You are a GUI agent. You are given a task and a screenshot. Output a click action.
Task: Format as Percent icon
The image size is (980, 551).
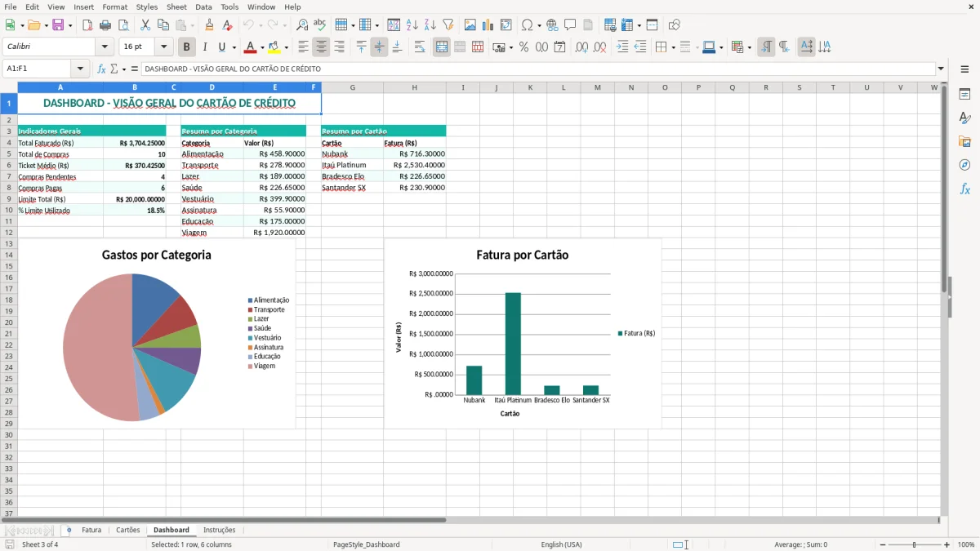coord(523,47)
